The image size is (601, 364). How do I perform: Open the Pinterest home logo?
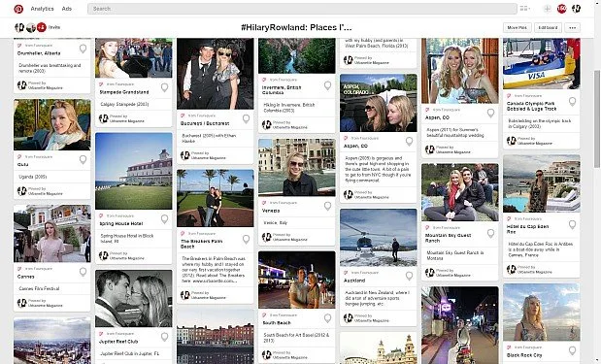pos(18,9)
